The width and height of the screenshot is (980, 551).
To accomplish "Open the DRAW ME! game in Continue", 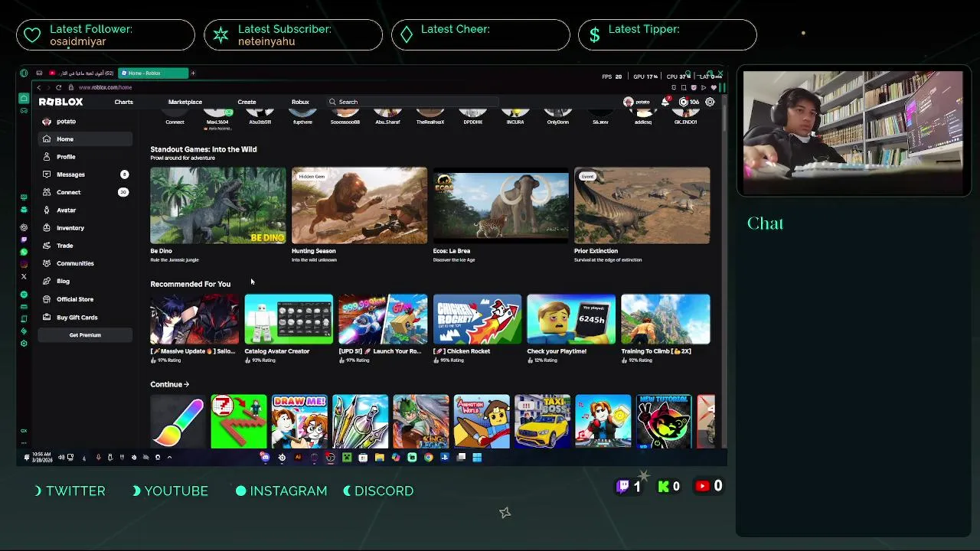I will pos(299,422).
